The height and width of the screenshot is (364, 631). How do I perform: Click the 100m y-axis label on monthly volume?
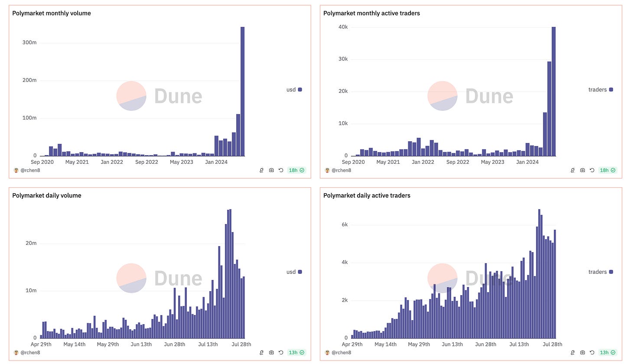29,118
